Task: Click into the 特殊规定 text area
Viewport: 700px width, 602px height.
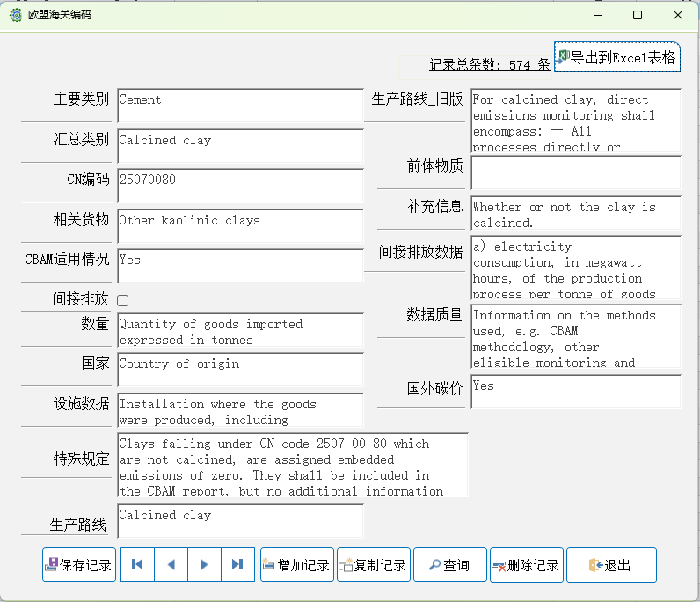Action: [292, 465]
